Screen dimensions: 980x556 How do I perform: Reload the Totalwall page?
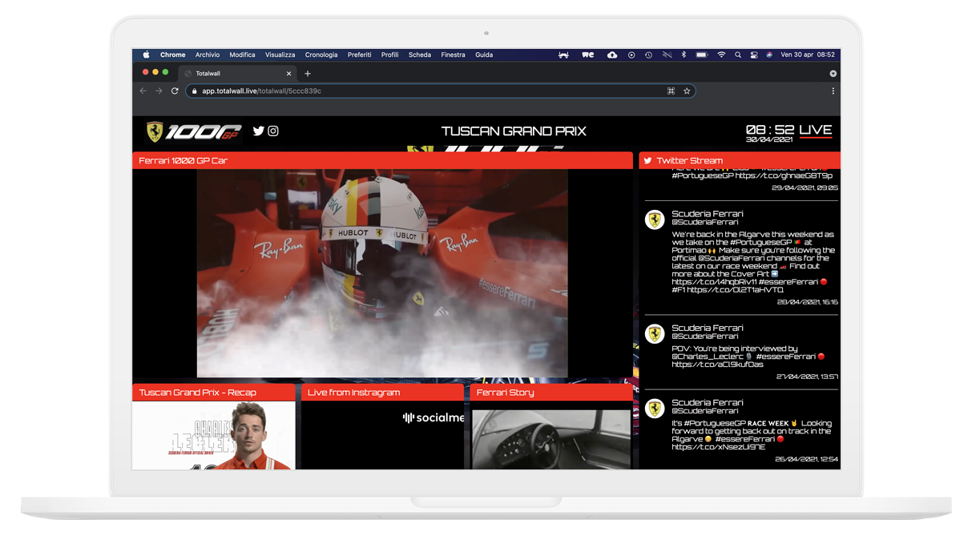175,91
